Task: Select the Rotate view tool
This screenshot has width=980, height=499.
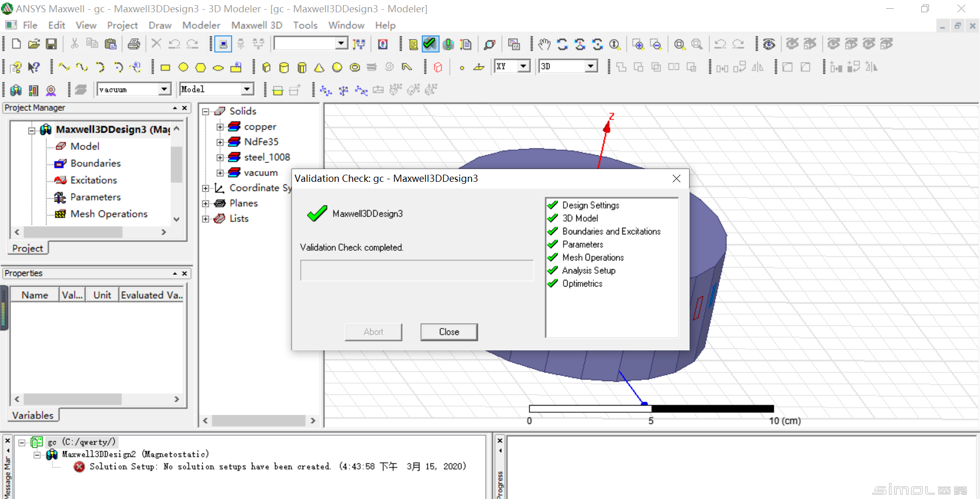Action: tap(562, 44)
